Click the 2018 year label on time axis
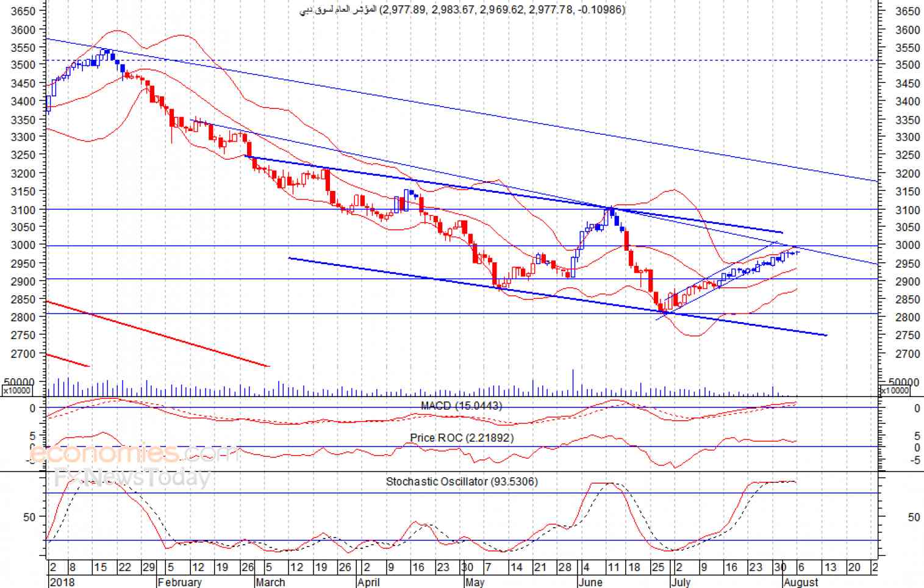The height and width of the screenshot is (588, 924). coord(62,582)
